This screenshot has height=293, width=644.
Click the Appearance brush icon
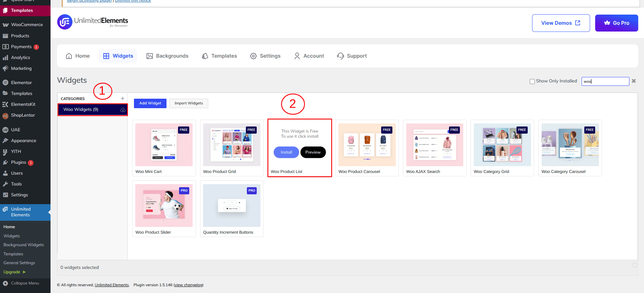coord(5,141)
